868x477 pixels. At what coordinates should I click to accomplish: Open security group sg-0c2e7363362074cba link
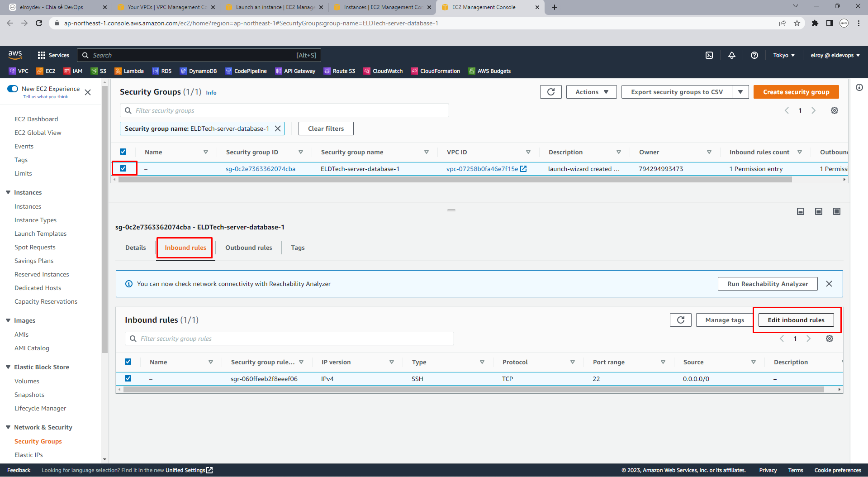tap(261, 169)
